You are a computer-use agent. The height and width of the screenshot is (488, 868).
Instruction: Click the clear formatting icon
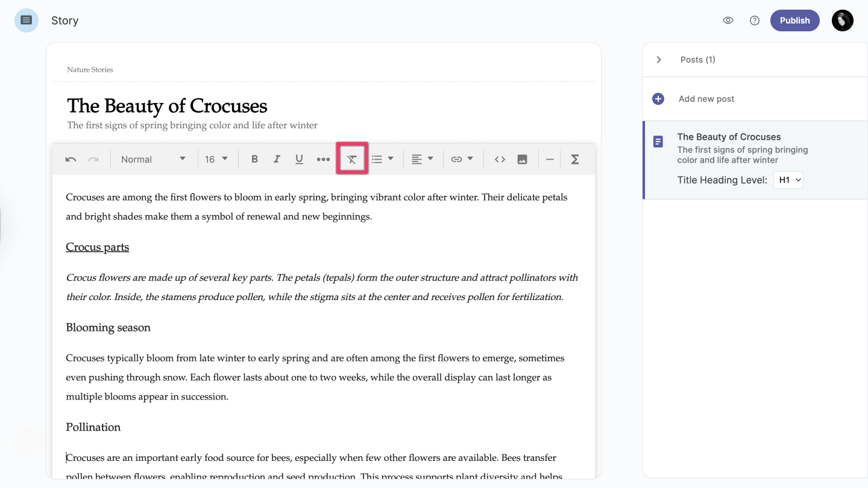352,160
